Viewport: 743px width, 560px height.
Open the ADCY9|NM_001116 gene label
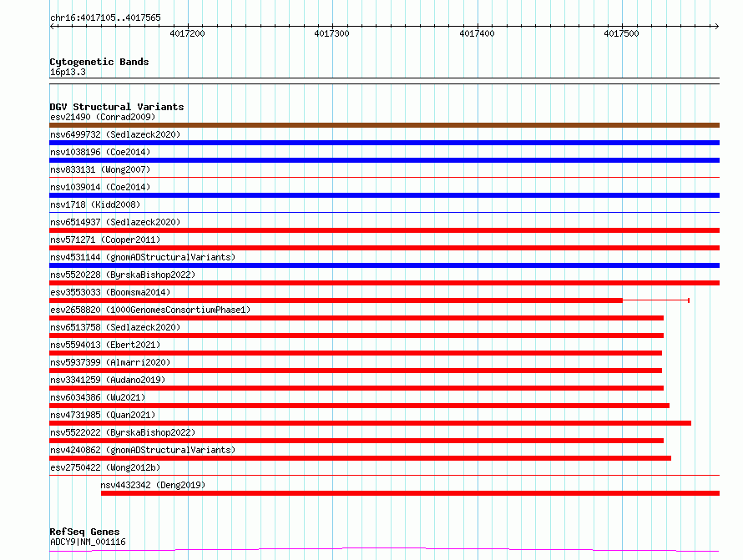click(x=88, y=542)
